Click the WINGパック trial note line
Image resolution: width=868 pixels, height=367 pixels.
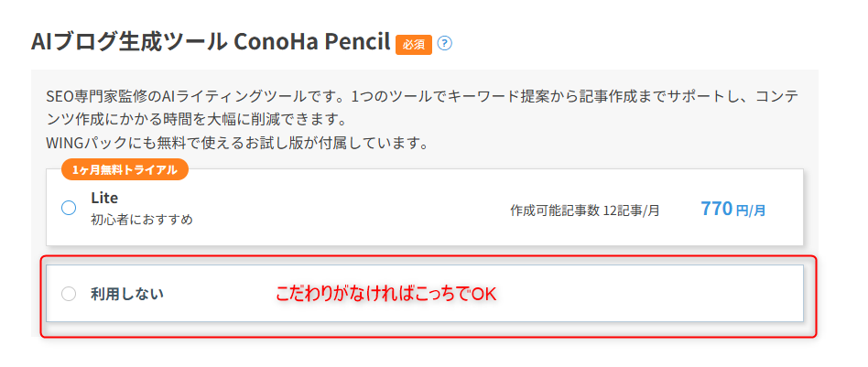click(236, 143)
